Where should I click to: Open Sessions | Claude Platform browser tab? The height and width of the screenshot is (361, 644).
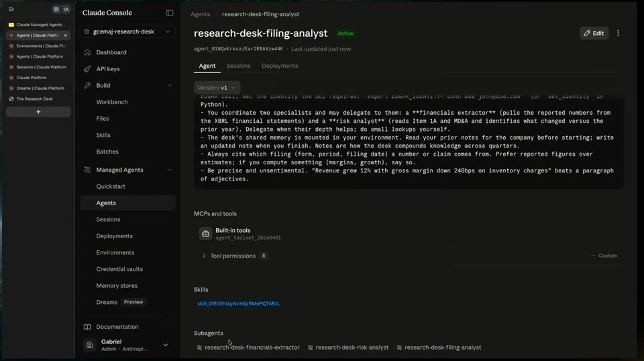click(x=38, y=67)
